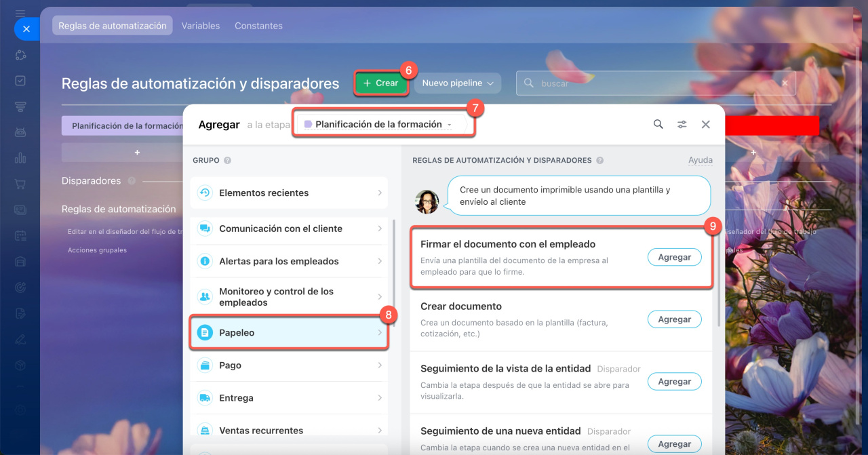Close the side panel with the blue X

pyautogui.click(x=26, y=29)
